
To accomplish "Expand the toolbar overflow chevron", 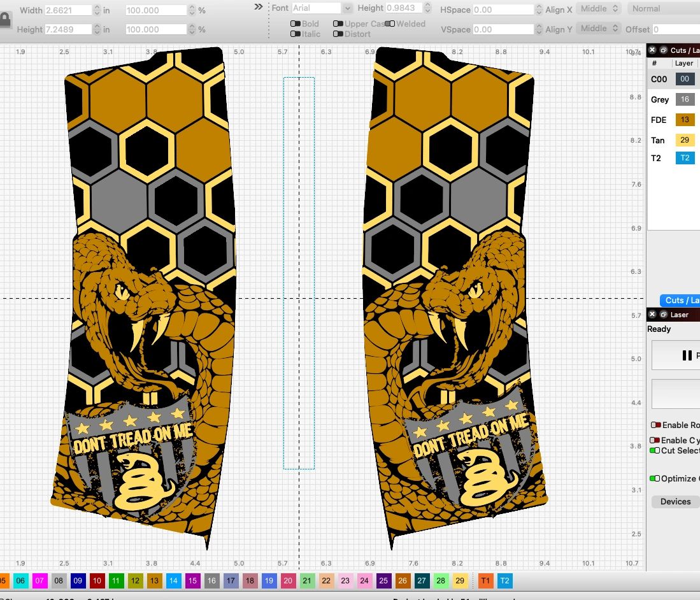I will click(x=258, y=7).
